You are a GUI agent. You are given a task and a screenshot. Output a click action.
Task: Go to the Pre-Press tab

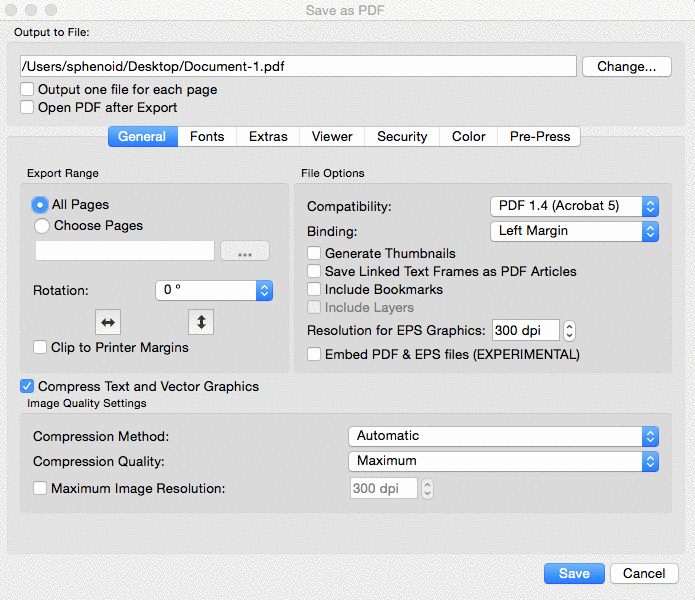pos(539,137)
